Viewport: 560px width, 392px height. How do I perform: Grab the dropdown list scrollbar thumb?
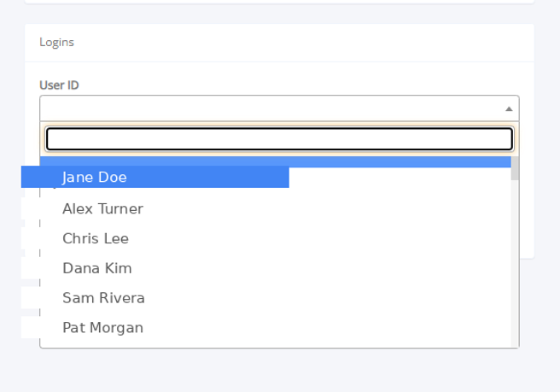(x=515, y=168)
